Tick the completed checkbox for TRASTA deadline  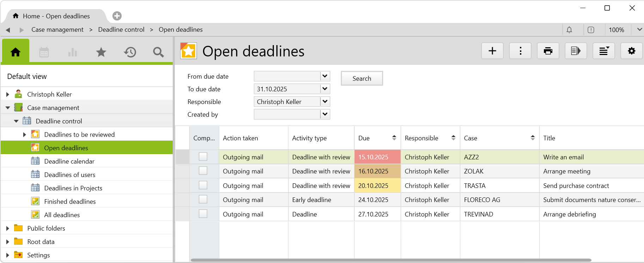(203, 185)
